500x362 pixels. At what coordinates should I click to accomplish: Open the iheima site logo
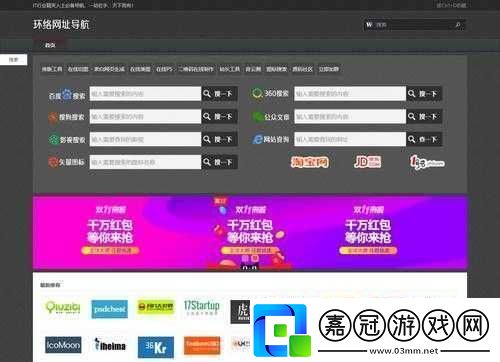(110, 345)
